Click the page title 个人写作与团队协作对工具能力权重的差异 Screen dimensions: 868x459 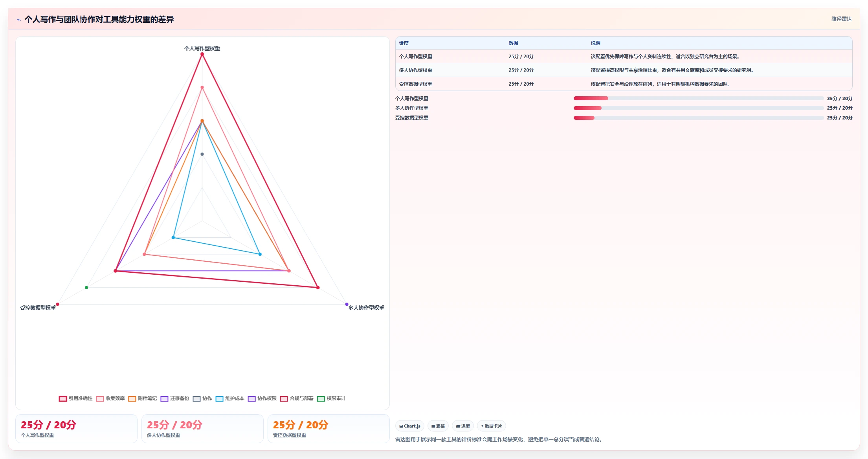coord(99,19)
